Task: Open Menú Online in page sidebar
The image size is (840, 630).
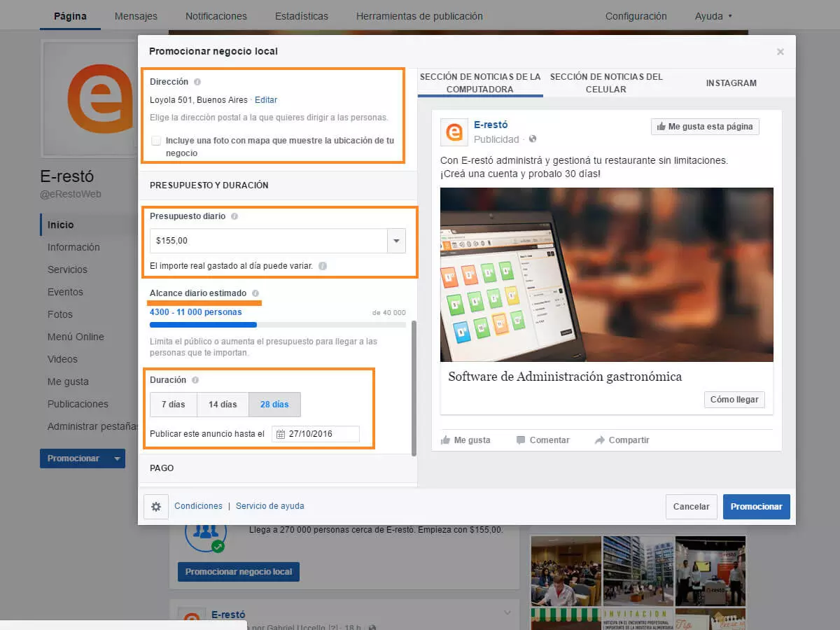Action: click(x=76, y=337)
